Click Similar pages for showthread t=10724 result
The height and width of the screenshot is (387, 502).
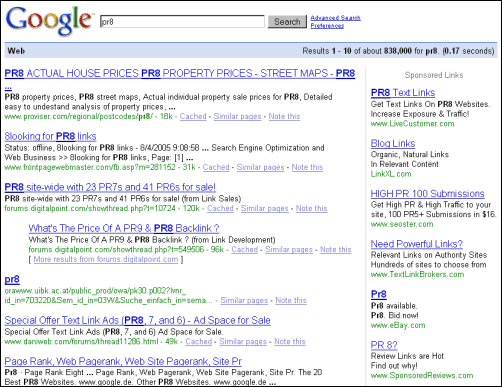265,208
